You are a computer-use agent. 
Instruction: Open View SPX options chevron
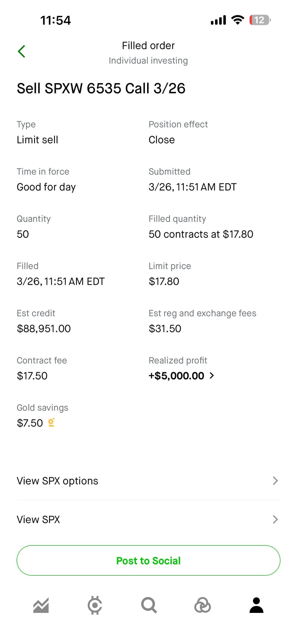coord(275,481)
